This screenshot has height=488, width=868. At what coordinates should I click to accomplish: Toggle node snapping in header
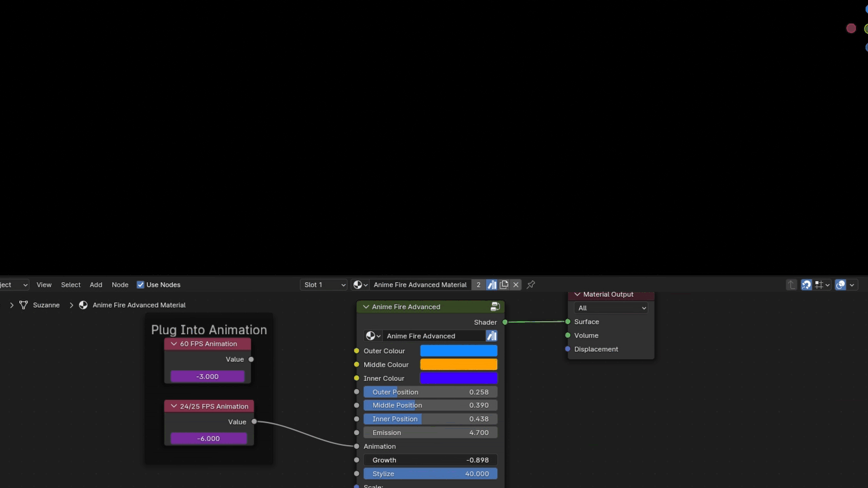[806, 285]
